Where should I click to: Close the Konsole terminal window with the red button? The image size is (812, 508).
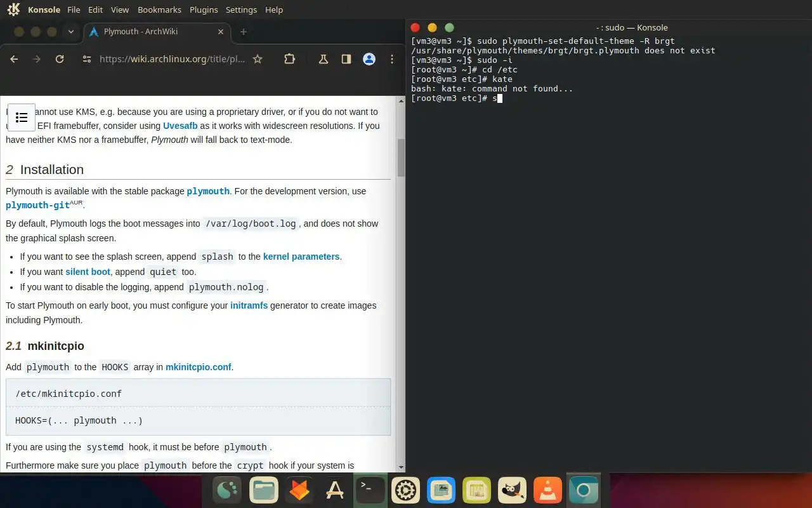pos(416,27)
